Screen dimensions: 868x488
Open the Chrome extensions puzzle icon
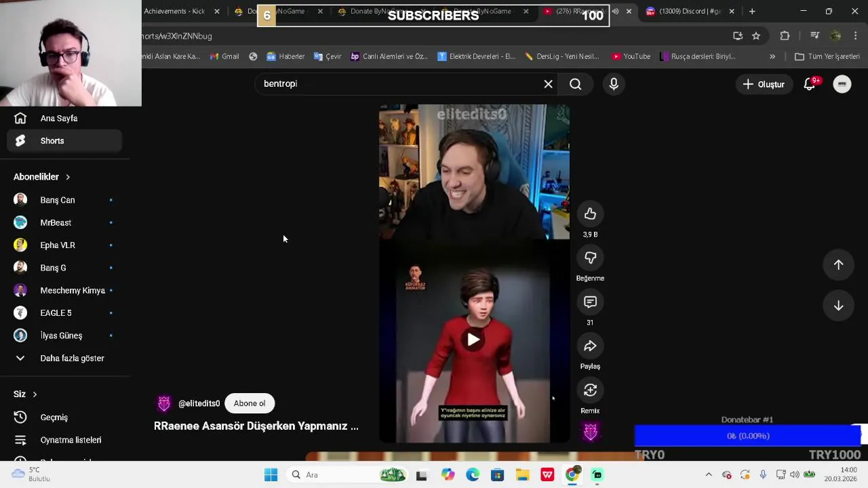785,36
